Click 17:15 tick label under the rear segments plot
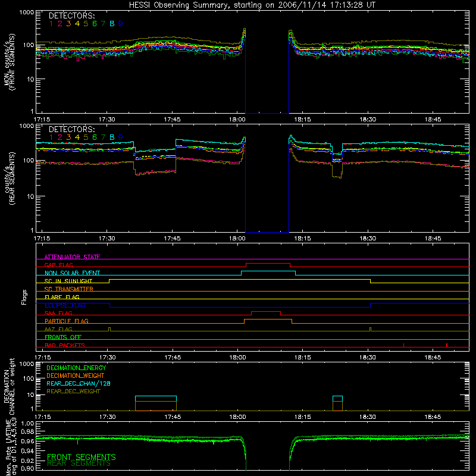This screenshot has width=476, height=476. tap(42, 239)
